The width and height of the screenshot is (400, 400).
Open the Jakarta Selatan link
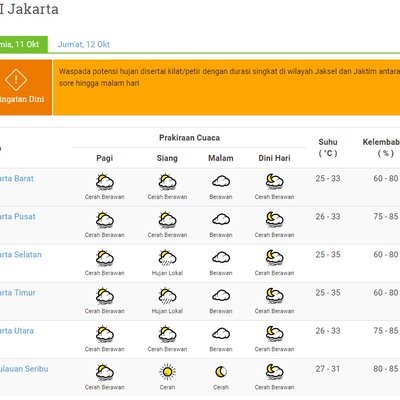21,255
